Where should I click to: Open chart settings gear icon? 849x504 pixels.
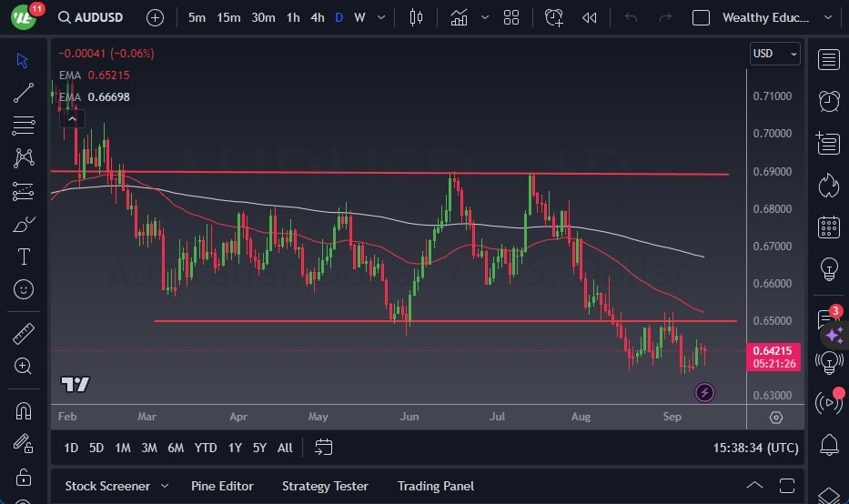click(x=775, y=418)
